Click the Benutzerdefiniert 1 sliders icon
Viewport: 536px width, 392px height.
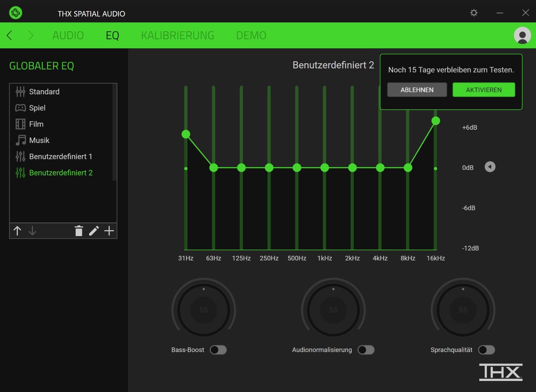20,157
